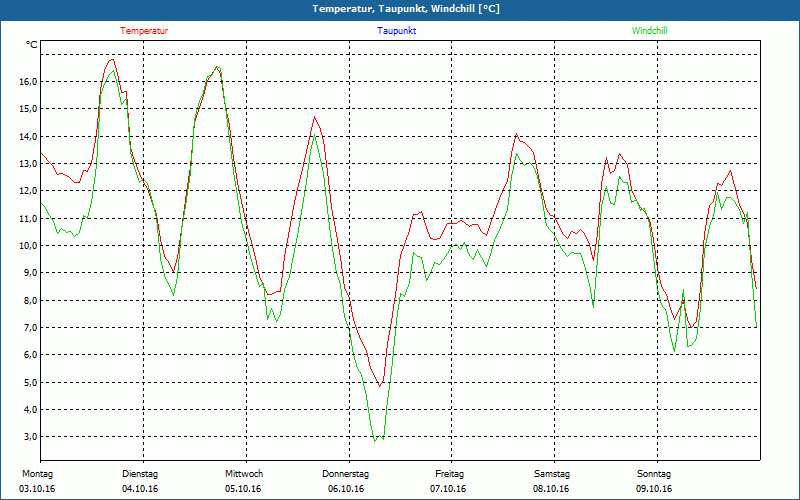Click the blue Taupunkt legend label
800x500 pixels.
click(x=396, y=31)
